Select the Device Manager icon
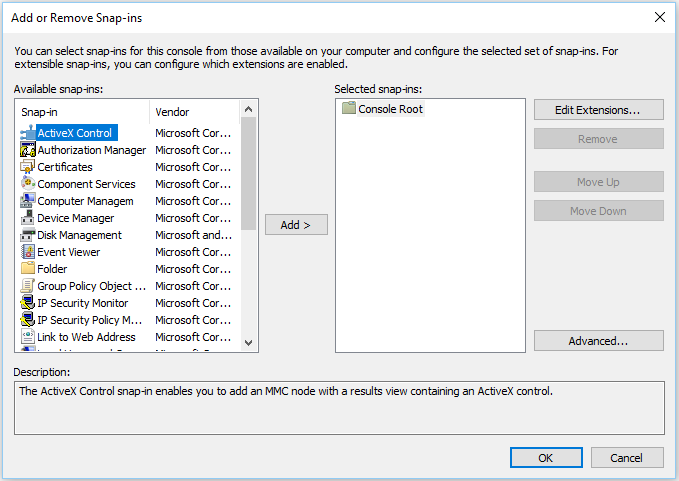Viewport: 679px width, 481px height. coord(28,218)
